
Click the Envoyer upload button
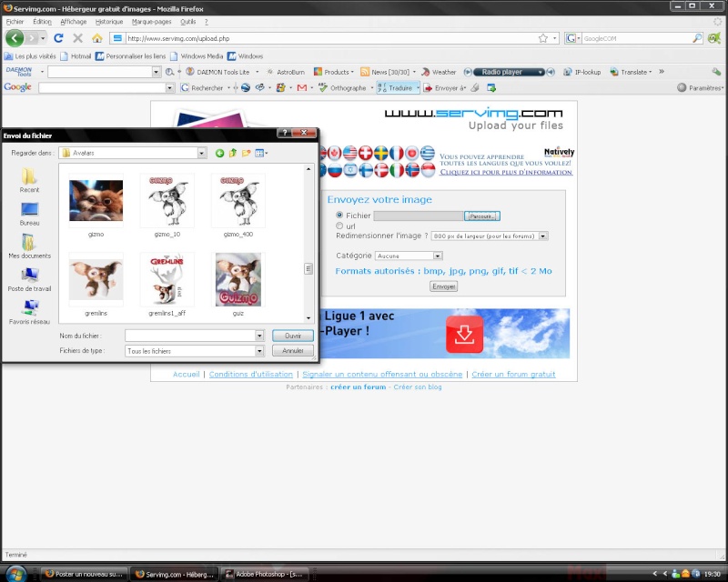[x=443, y=286]
